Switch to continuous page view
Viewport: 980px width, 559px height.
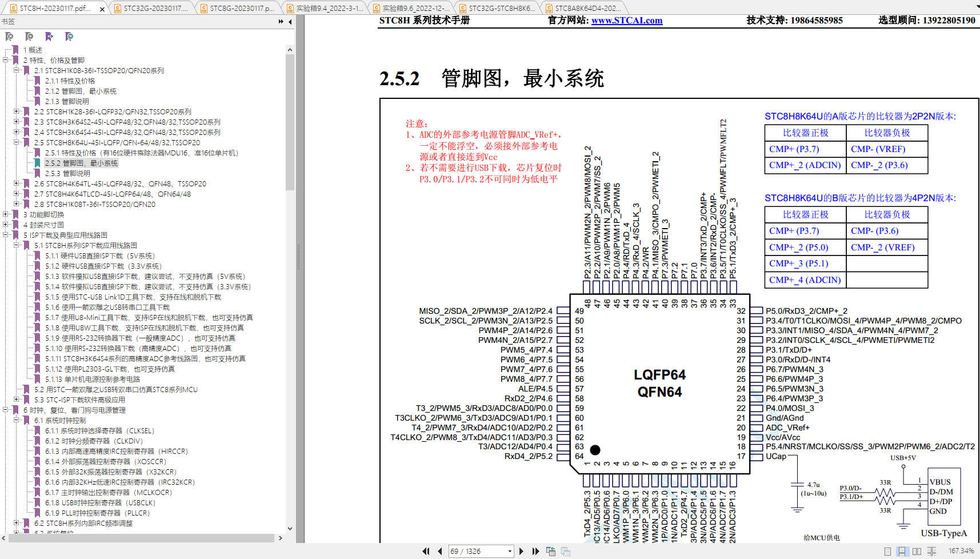pos(902,551)
